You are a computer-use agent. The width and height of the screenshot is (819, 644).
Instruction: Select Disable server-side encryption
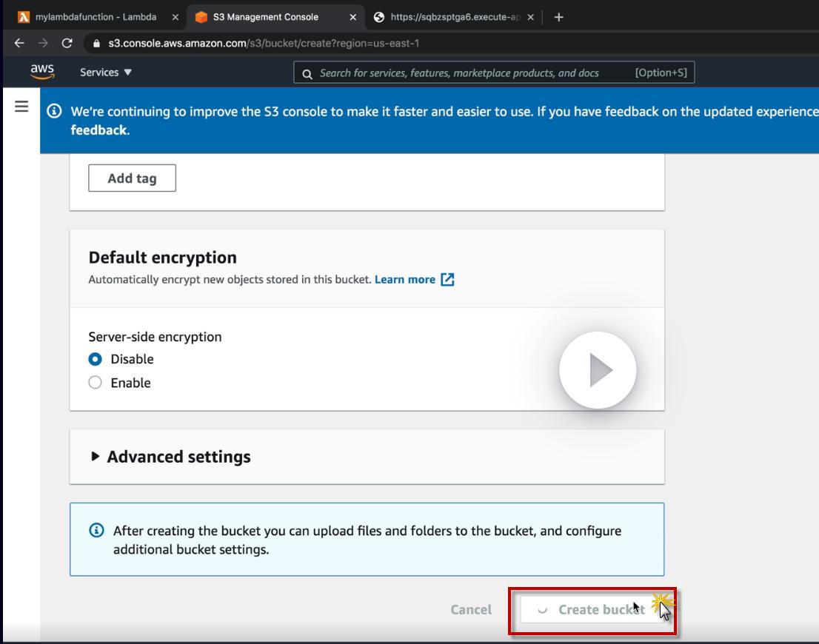(x=95, y=359)
